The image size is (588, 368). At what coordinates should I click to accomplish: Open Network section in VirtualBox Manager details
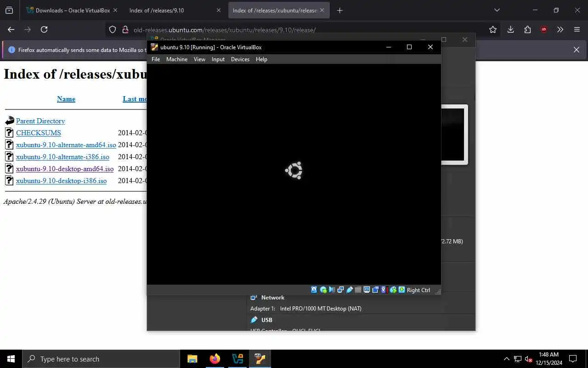(273, 298)
